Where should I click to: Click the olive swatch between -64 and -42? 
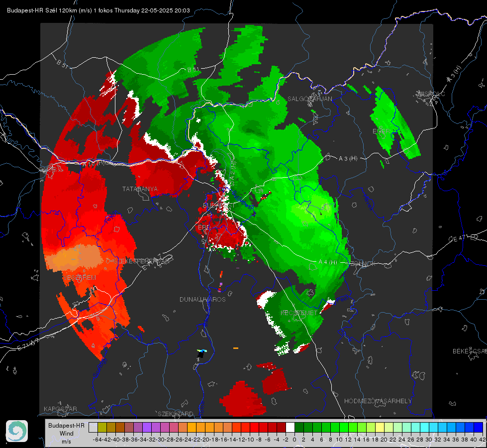coord(102,427)
